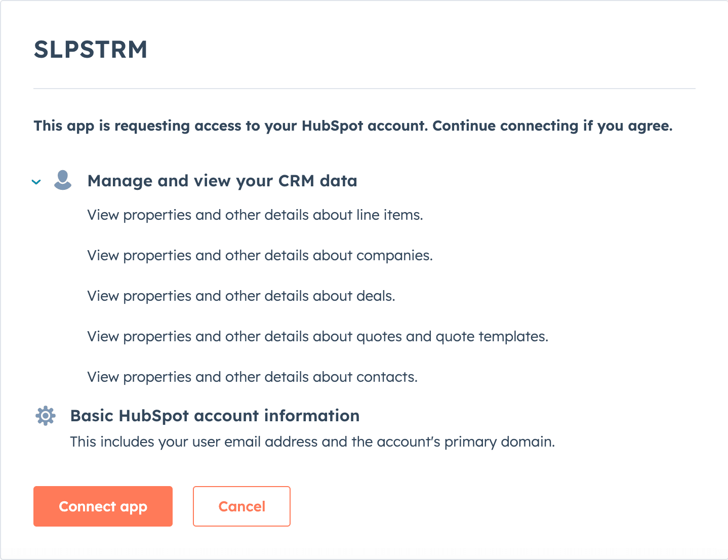Click the contacts permission description
The height and width of the screenshot is (560, 728).
point(252,377)
